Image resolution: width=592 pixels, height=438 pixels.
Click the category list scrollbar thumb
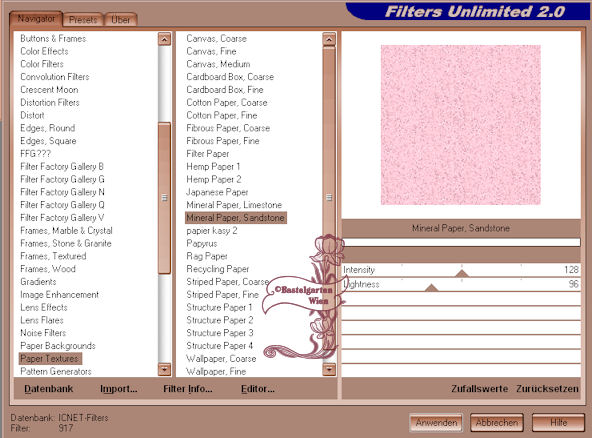(x=164, y=198)
